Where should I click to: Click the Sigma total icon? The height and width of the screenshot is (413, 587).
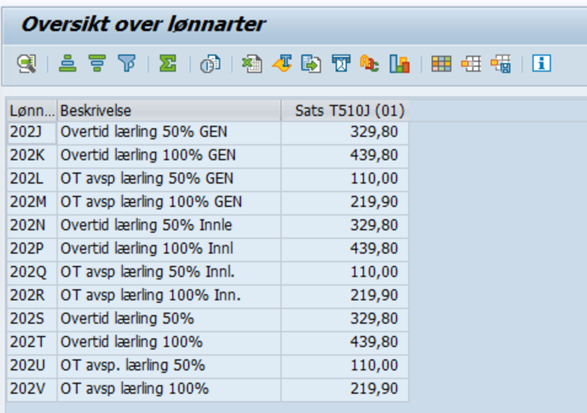click(x=168, y=64)
